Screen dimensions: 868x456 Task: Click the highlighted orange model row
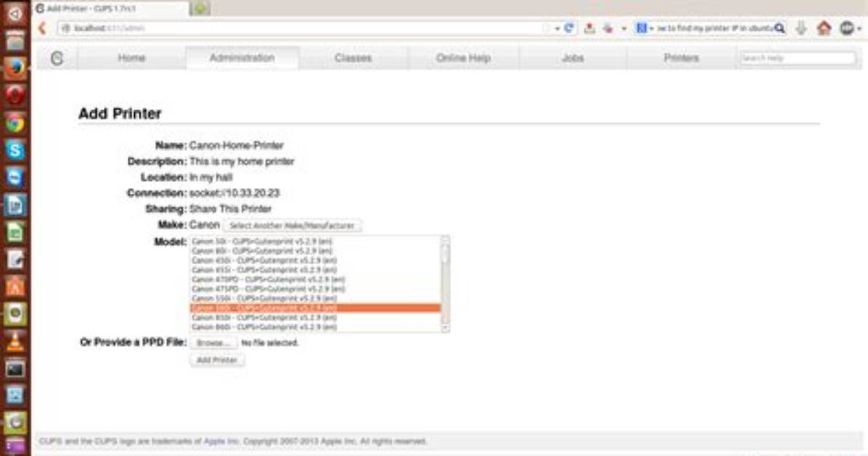tap(315, 308)
